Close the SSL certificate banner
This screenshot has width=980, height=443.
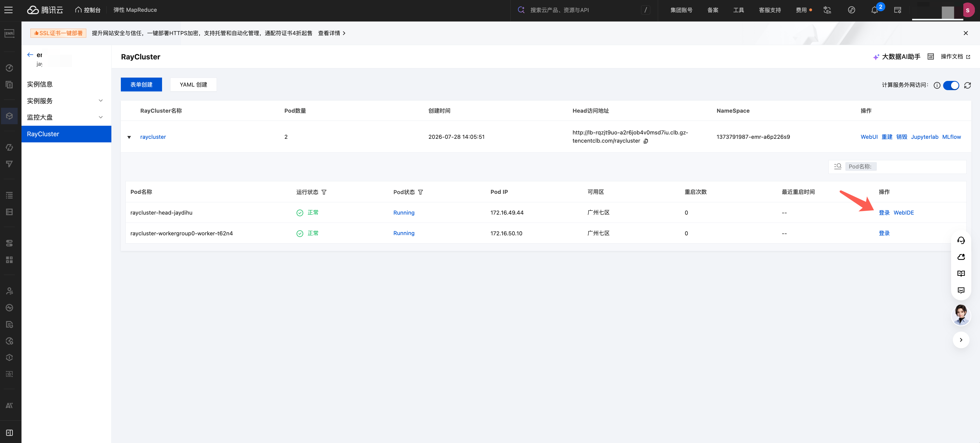966,33
